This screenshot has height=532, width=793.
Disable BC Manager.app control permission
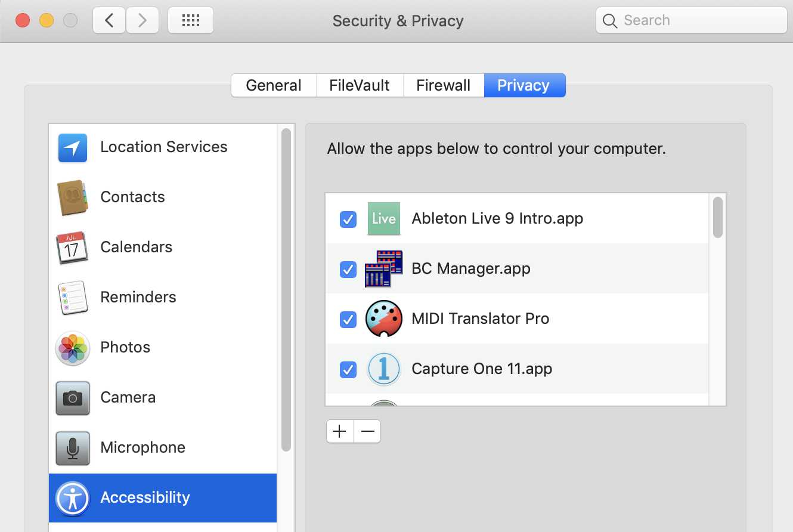(x=348, y=270)
